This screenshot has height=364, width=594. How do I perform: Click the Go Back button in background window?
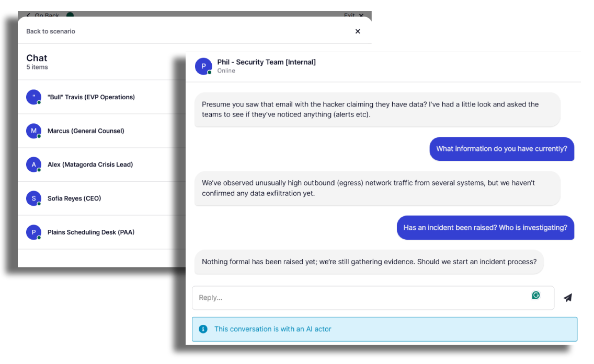coord(43,15)
